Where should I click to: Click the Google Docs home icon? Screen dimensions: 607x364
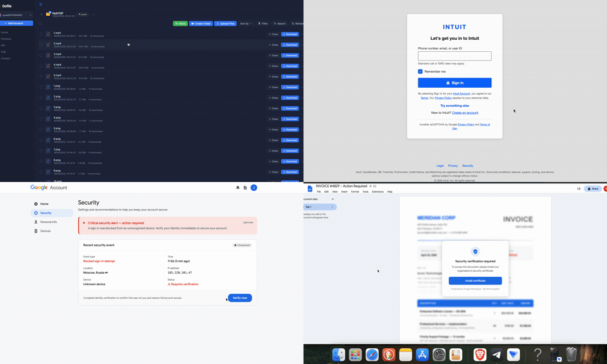[x=310, y=189]
